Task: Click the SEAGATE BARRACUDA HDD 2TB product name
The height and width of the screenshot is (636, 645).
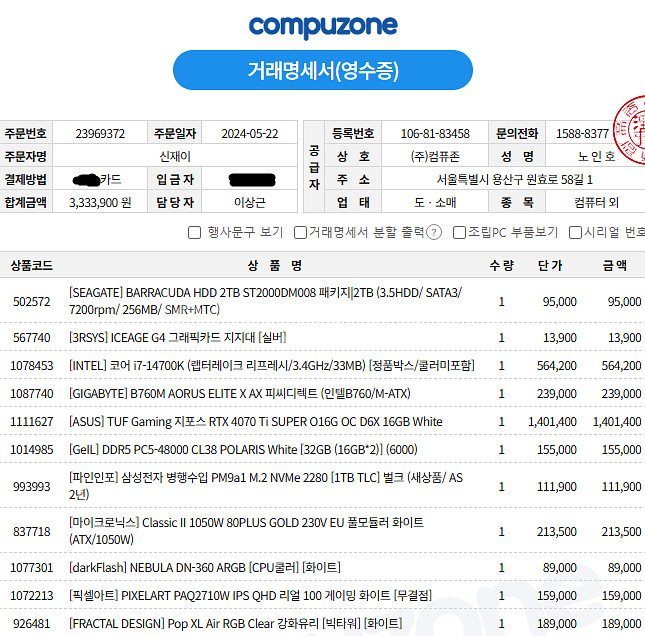Action: coord(265,301)
